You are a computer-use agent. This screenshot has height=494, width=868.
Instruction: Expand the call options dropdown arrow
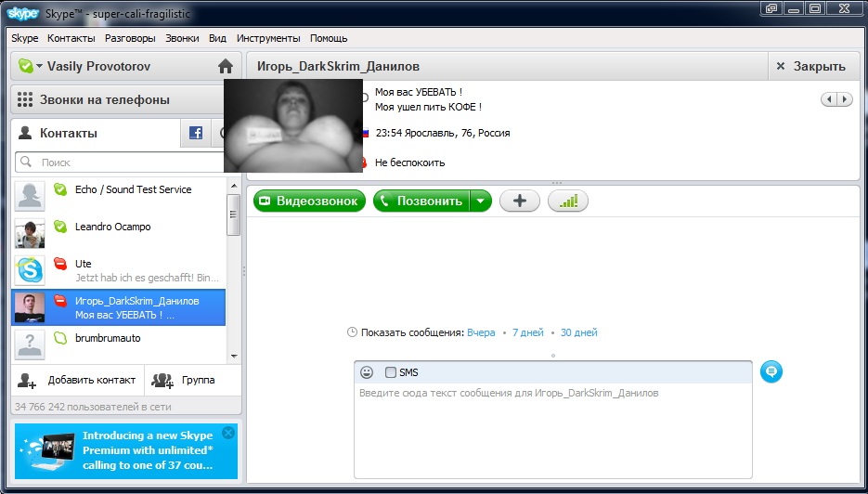pyautogui.click(x=481, y=201)
